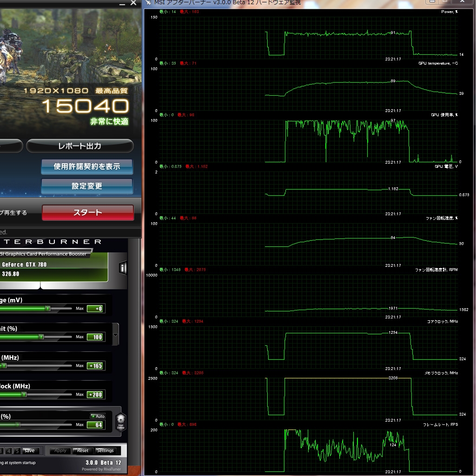Click the メモリクロック MHz graph
Screen dimensions: 476x476
pos(308,399)
